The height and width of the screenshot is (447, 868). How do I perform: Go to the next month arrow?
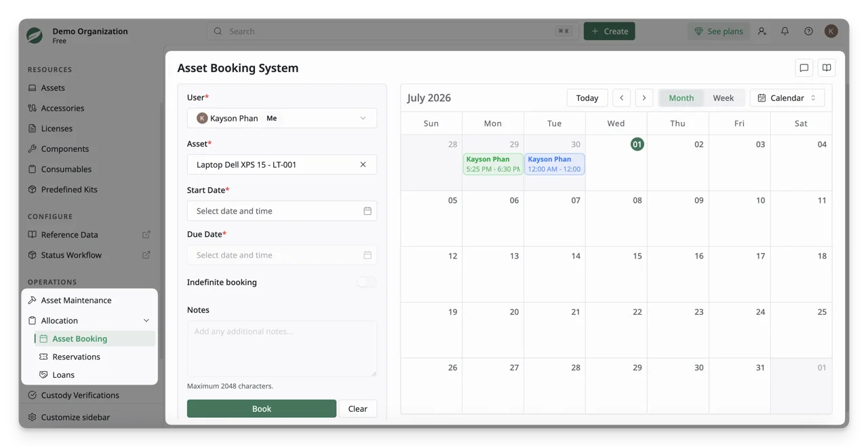[644, 98]
